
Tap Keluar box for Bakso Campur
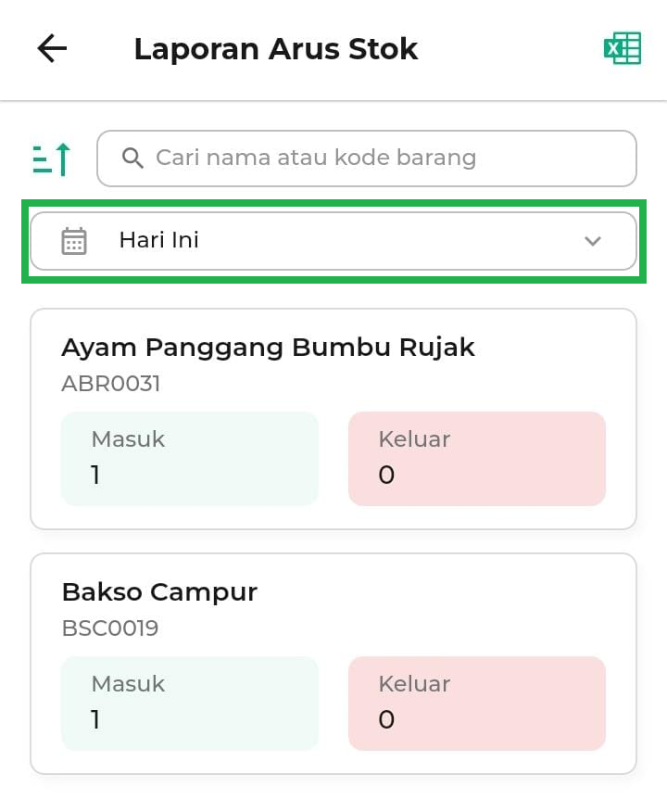[476, 704]
